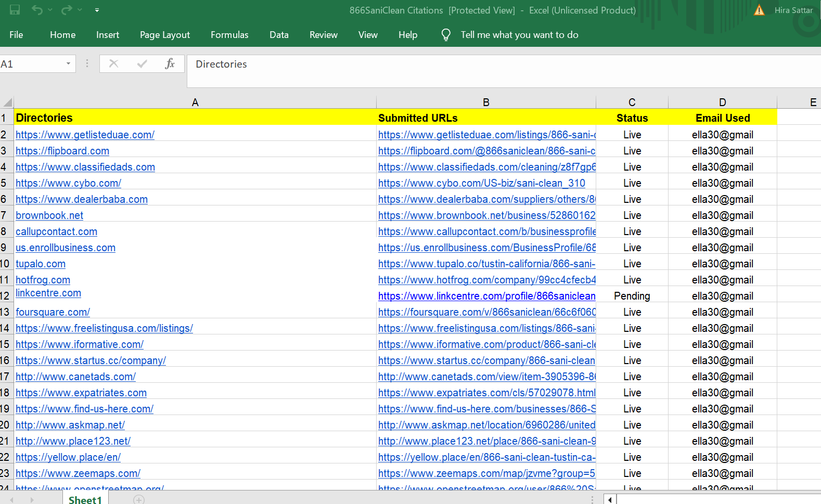Open the flipboard.com directory link

point(62,151)
